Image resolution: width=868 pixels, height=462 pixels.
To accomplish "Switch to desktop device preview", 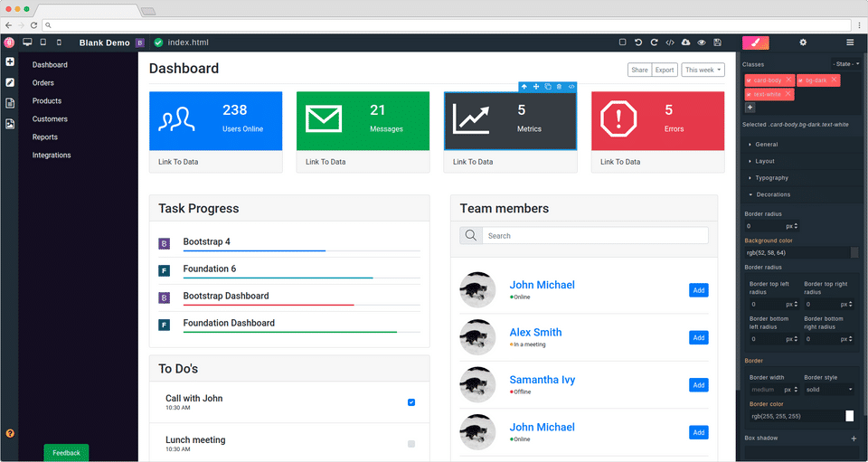I will tap(27, 42).
